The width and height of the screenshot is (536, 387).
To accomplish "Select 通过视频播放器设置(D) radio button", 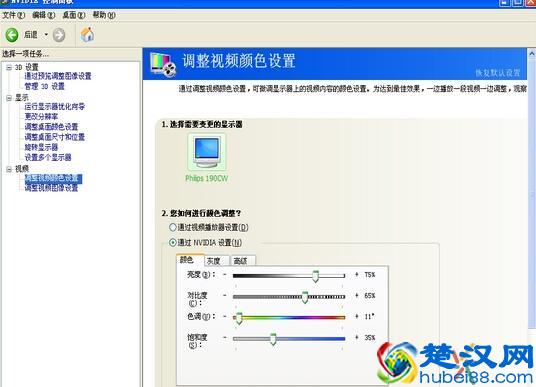I will 173,227.
